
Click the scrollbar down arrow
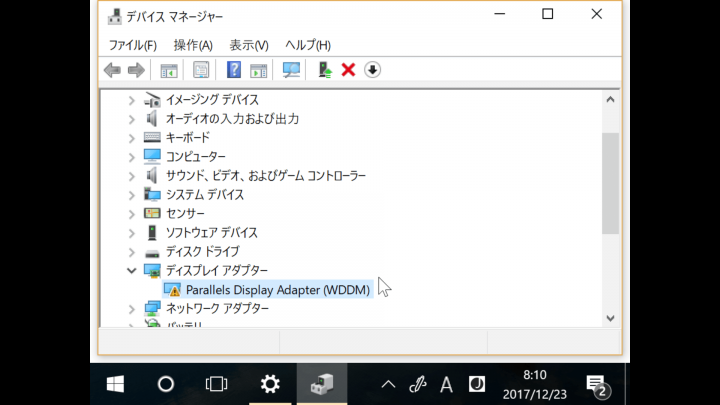coord(610,318)
